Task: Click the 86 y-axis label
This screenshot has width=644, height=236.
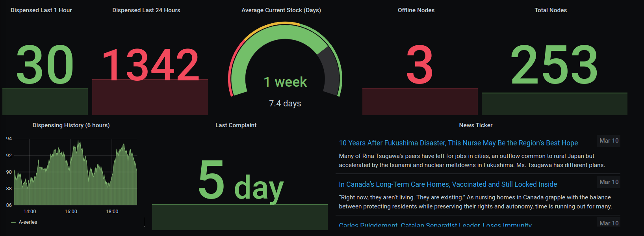Action: [9, 205]
